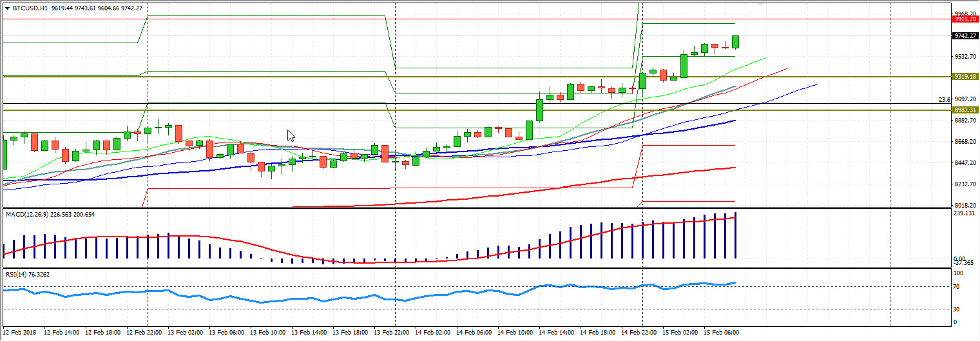Select the black 9742.27 current price label

point(965,36)
